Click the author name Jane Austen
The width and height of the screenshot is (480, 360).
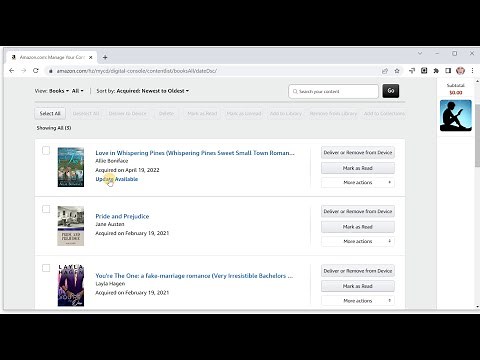[110, 224]
